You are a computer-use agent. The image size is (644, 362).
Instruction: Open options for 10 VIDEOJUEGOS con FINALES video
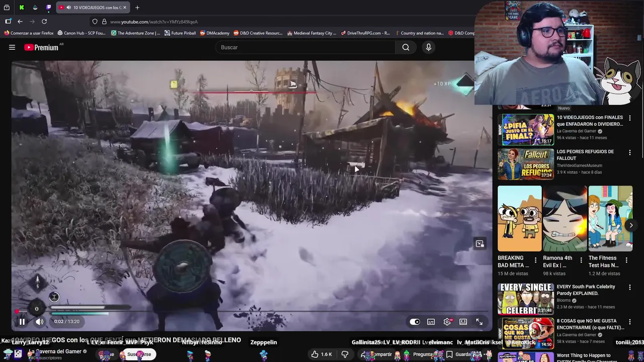(x=629, y=118)
